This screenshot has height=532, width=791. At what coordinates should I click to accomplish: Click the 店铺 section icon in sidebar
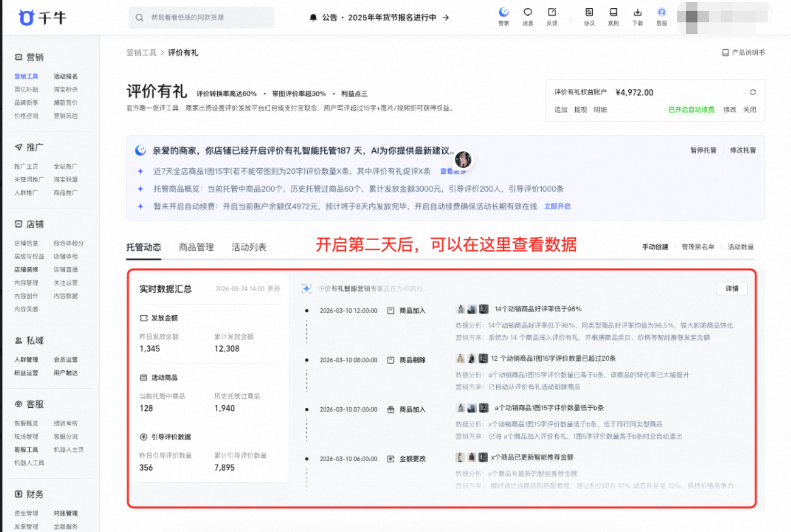[x=19, y=224]
